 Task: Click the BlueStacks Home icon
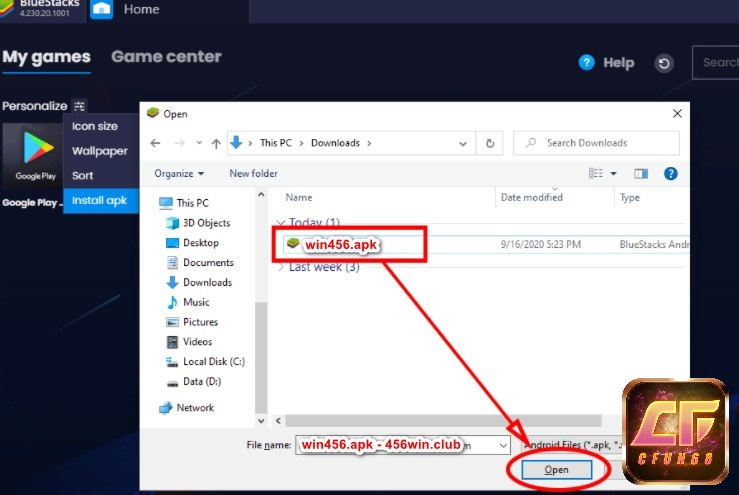(x=102, y=9)
